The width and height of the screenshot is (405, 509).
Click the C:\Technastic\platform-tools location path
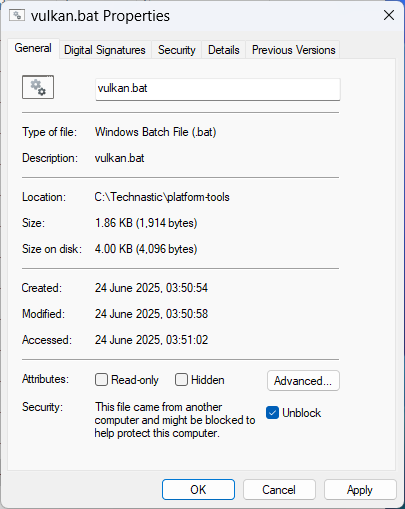point(162,197)
